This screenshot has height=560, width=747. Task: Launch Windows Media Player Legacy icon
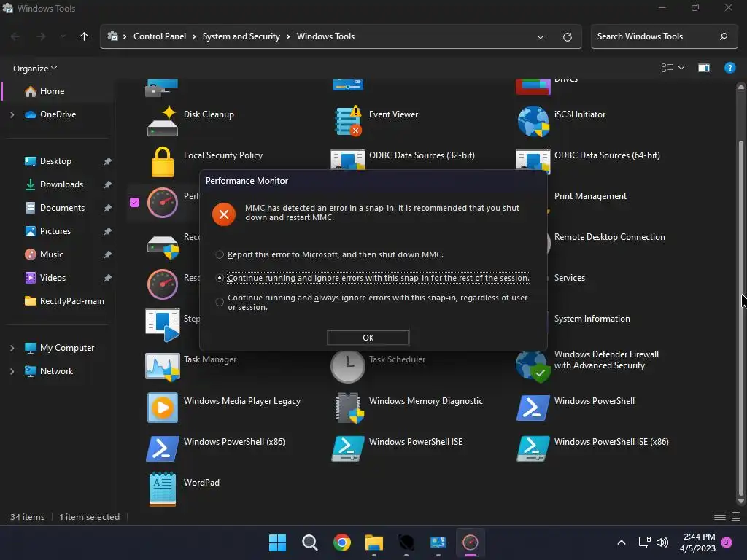tap(163, 408)
